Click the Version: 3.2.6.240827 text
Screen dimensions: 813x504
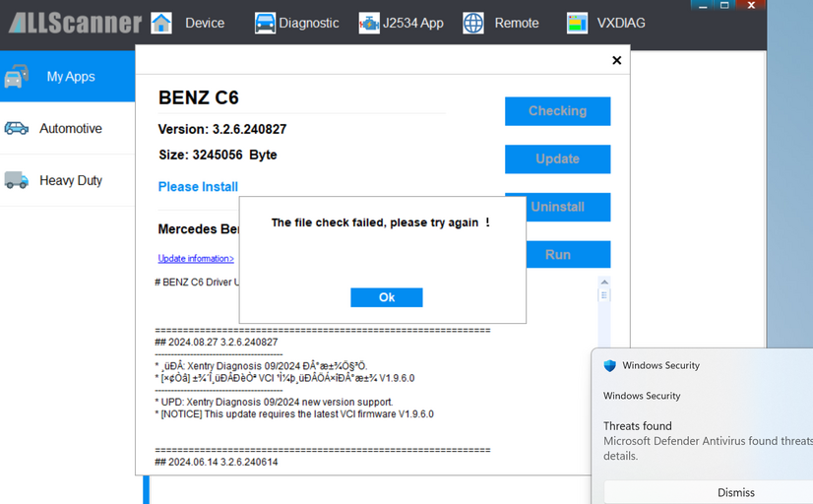tap(221, 129)
